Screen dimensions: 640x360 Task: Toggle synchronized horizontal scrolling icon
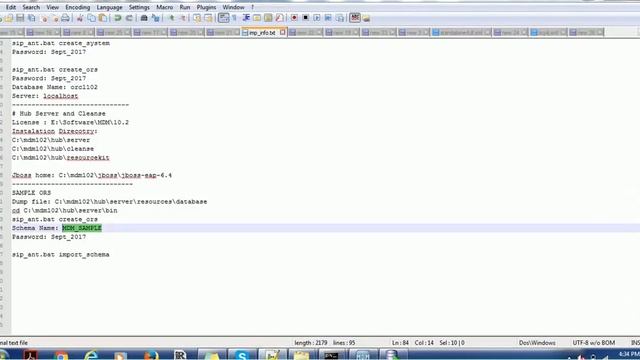[x=209, y=18]
